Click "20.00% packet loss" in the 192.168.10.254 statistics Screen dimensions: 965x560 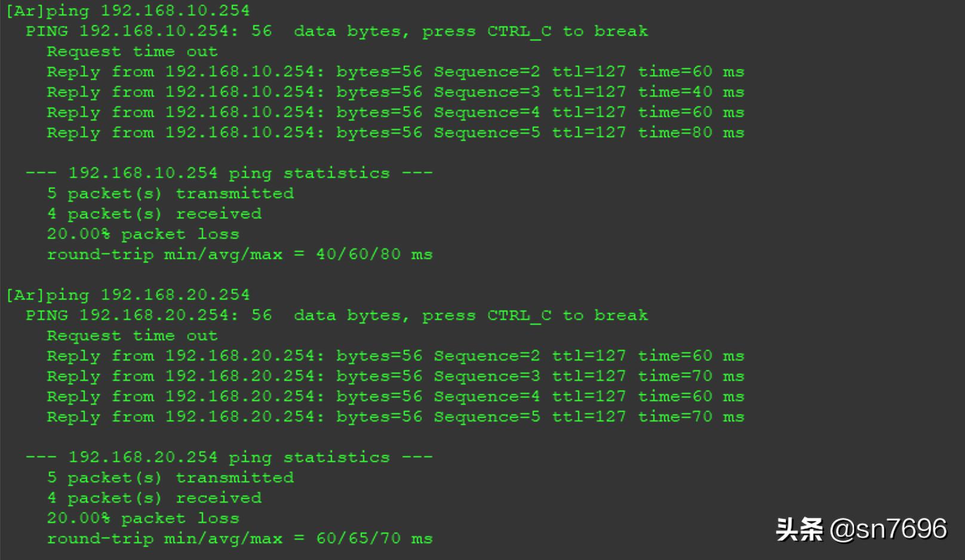coord(143,235)
